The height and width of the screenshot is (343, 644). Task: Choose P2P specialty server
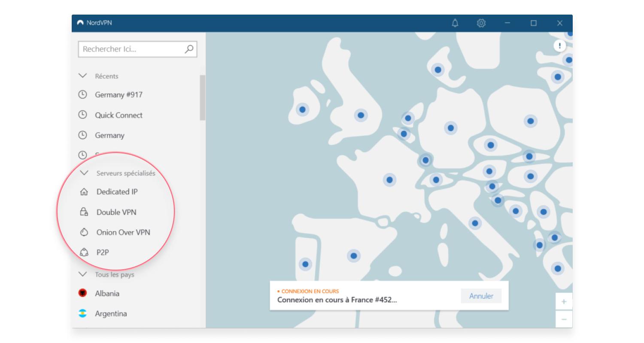(103, 253)
